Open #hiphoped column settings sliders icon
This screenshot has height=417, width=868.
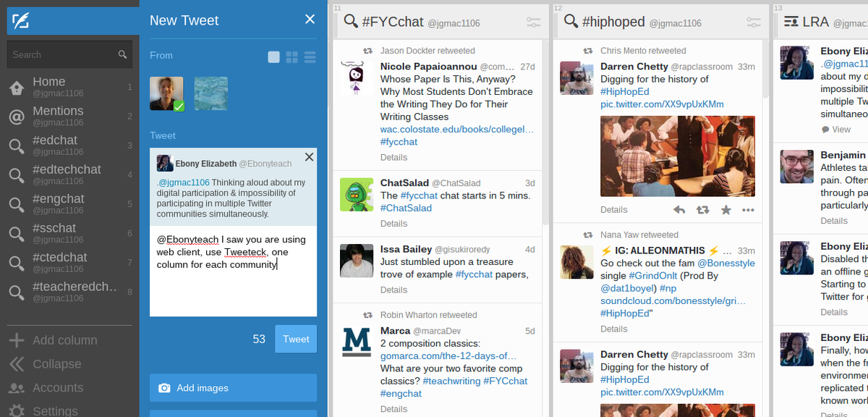(x=754, y=22)
